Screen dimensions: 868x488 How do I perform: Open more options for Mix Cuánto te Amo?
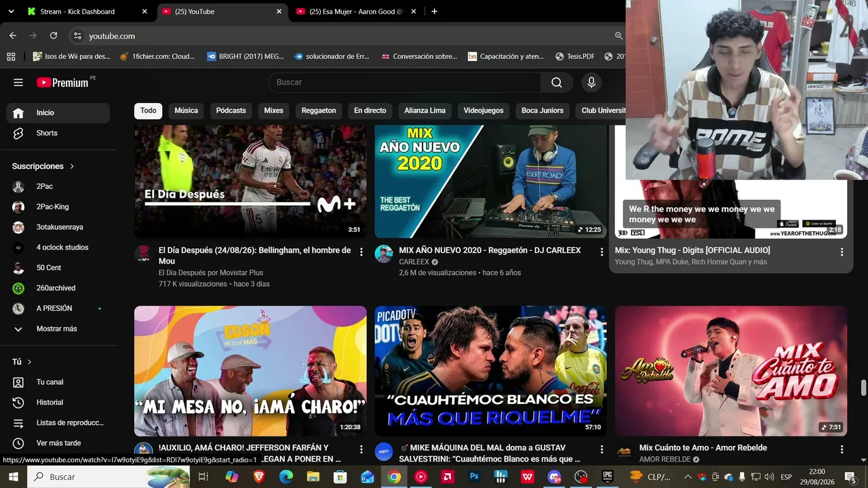tap(842, 449)
